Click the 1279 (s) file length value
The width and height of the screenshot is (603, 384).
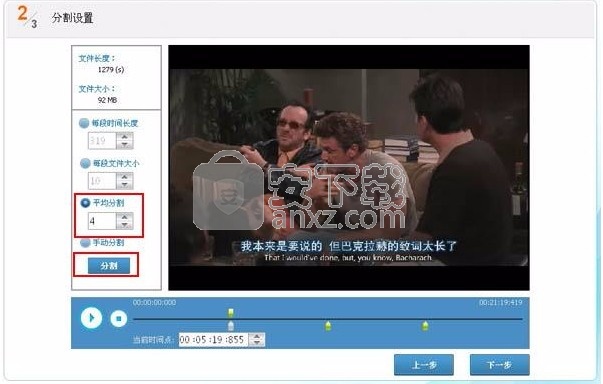(x=111, y=70)
